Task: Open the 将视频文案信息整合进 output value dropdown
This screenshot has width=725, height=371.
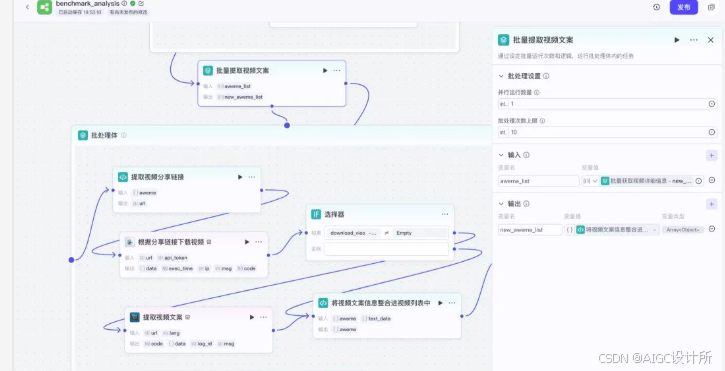Action: (613, 229)
